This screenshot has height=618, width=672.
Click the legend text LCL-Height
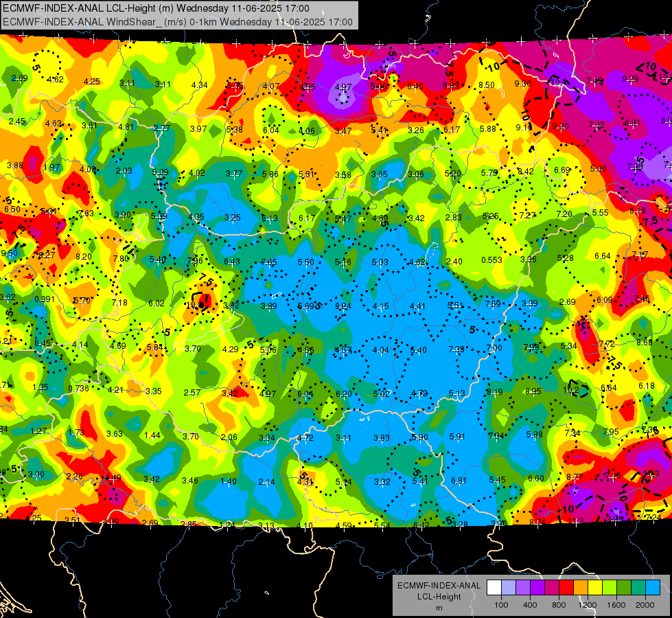coord(439,597)
